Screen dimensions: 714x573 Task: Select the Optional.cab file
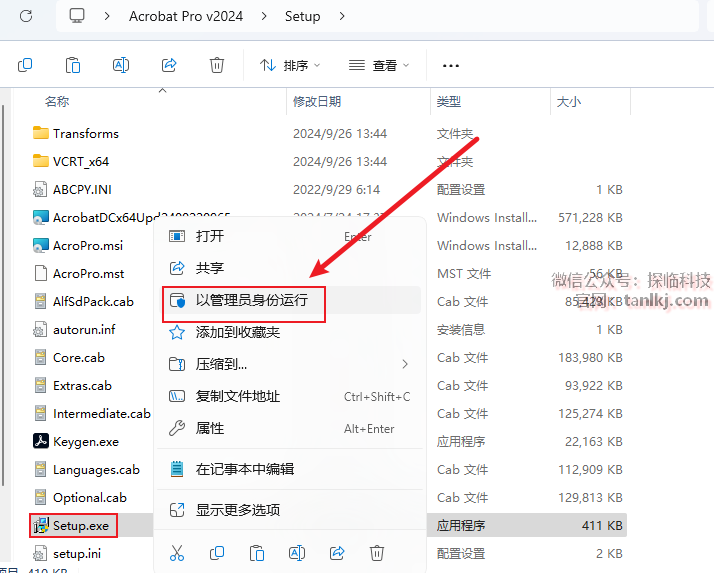click(90, 498)
